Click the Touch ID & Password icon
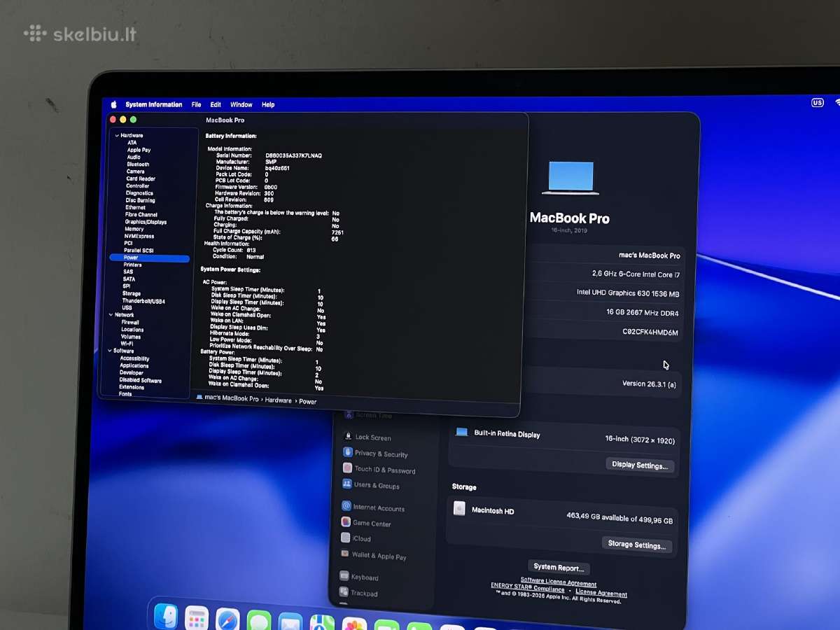Viewport: 840px width, 630px height. tap(347, 468)
